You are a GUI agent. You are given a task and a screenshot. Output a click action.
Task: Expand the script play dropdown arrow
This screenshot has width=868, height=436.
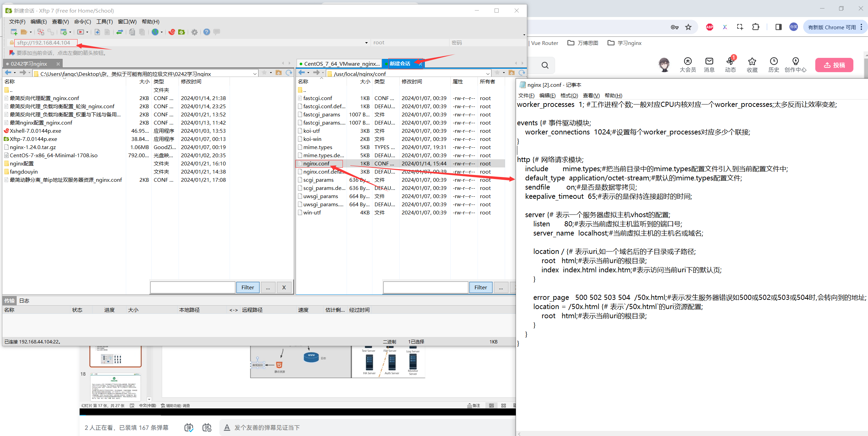[87, 32]
